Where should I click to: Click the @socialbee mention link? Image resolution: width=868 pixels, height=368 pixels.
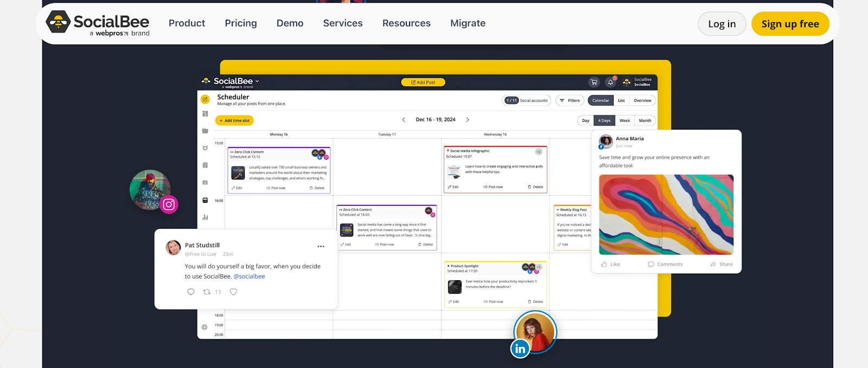[x=249, y=276]
